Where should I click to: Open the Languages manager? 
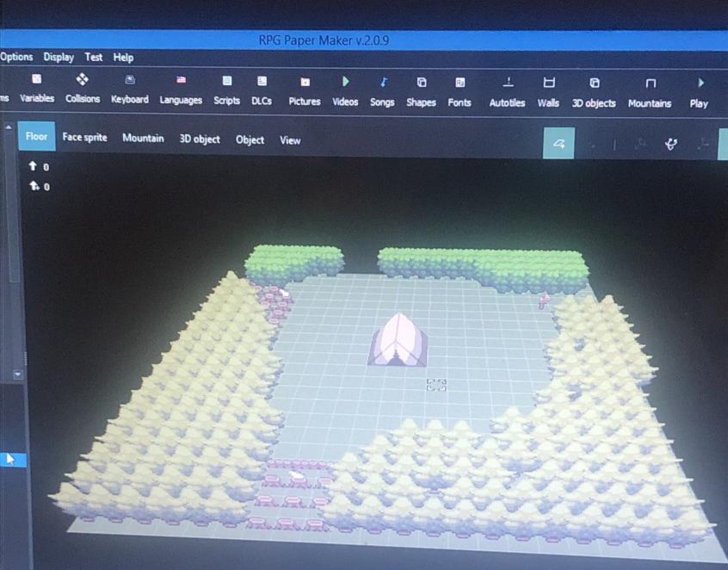(181, 90)
